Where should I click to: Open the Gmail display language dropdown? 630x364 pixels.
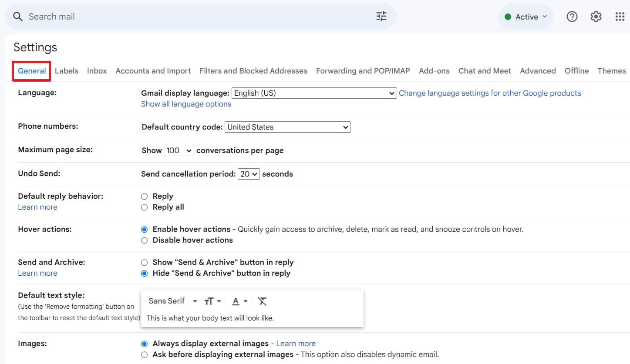314,93
